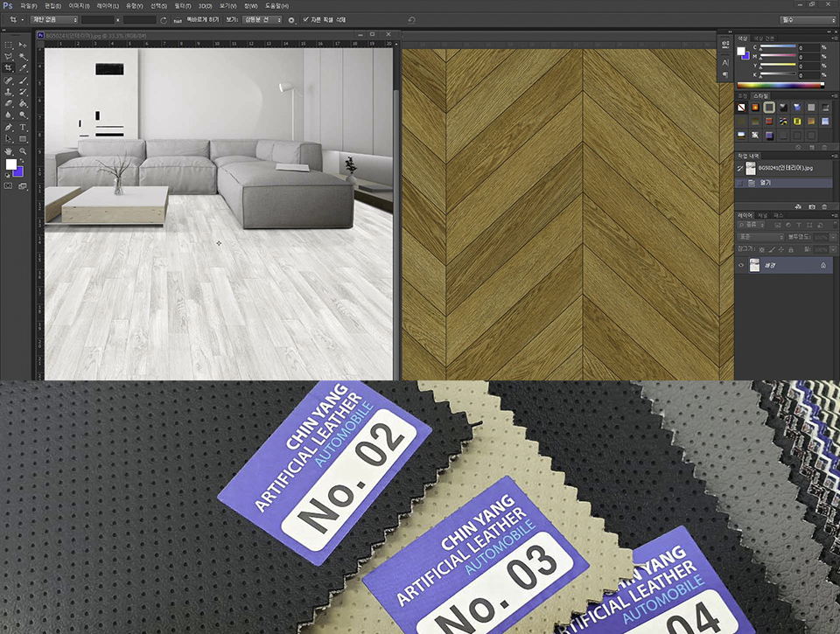Image resolution: width=840 pixels, height=634 pixels.
Task: Select the Crop tool in the toolbox
Action: 9,67
